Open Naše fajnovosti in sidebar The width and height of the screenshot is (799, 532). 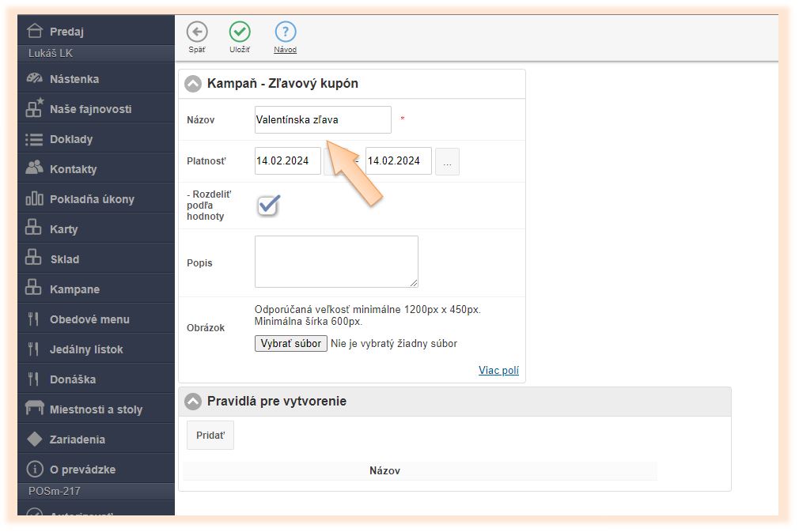pyautogui.click(x=90, y=109)
